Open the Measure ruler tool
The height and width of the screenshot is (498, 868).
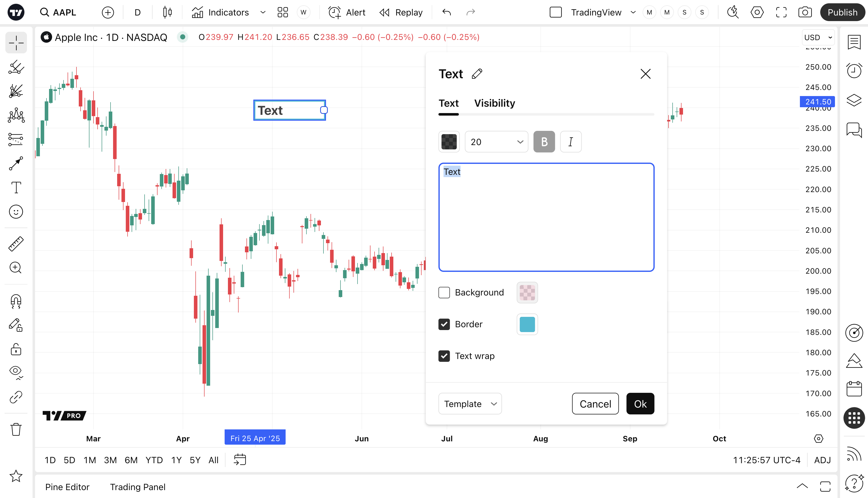pos(16,243)
